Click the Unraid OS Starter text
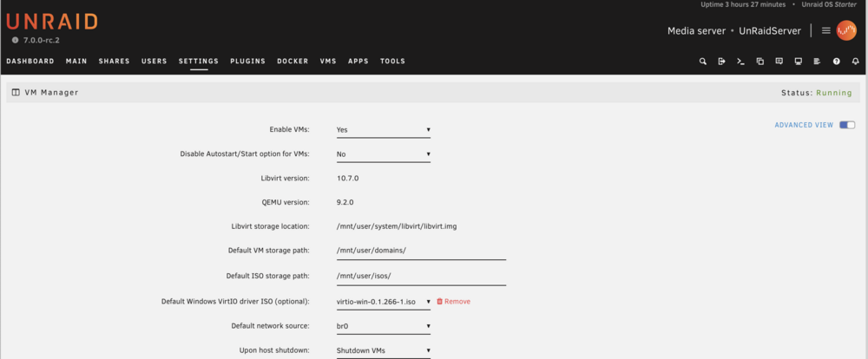The image size is (868, 359). pos(829,4)
